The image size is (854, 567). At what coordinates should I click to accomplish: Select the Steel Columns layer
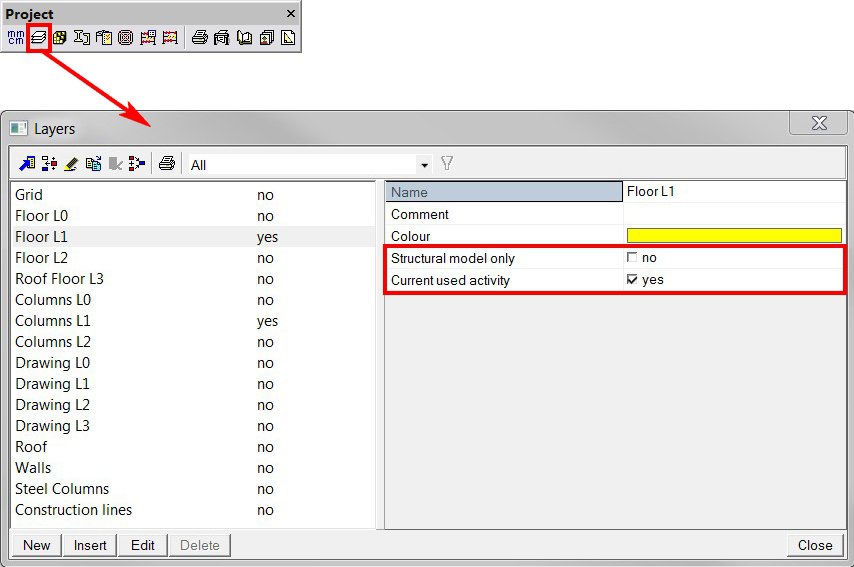[193, 489]
